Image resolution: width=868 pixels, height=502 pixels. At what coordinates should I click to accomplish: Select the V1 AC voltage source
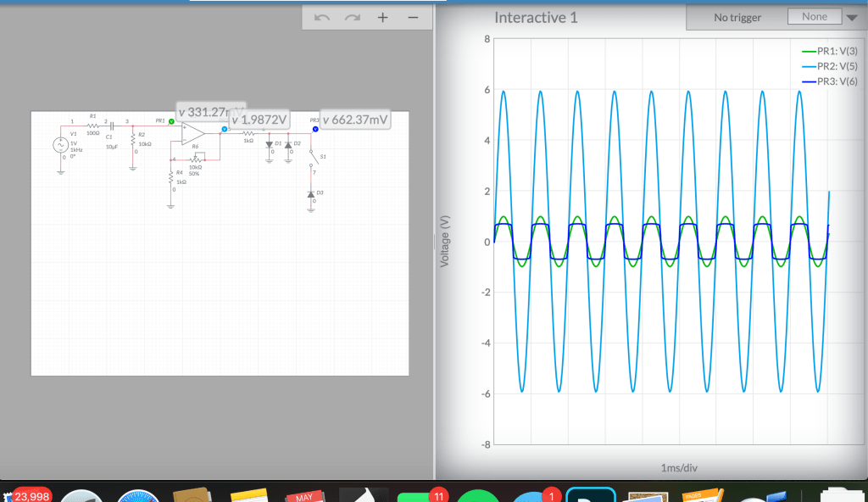coord(61,145)
